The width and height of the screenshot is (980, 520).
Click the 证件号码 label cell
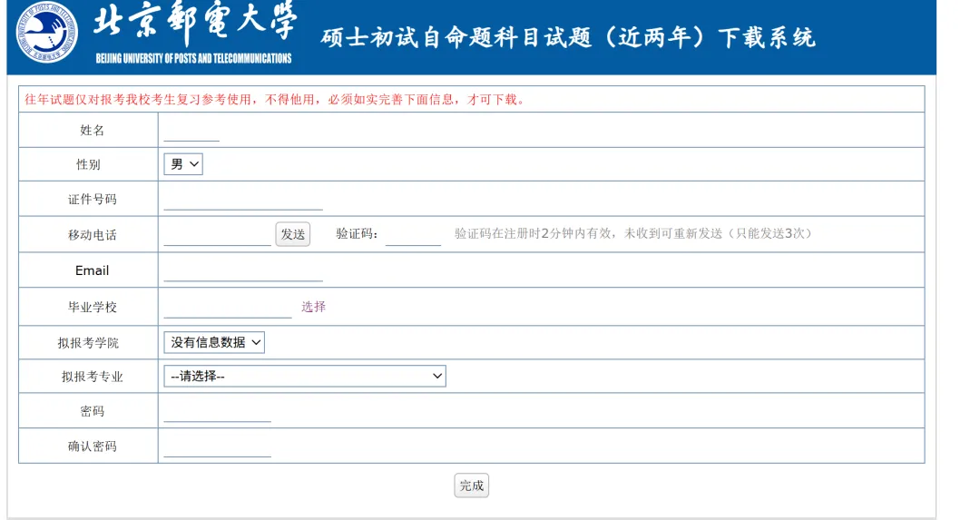click(88, 199)
